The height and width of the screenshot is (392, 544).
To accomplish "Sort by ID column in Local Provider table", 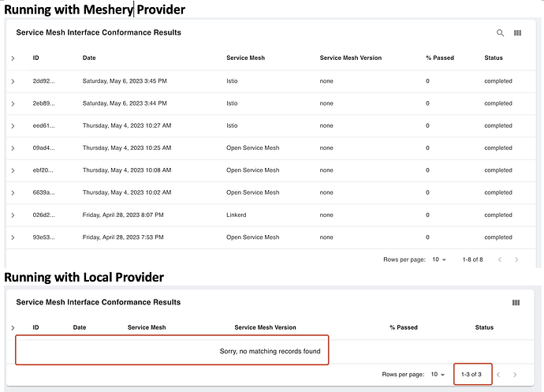I will (35, 327).
